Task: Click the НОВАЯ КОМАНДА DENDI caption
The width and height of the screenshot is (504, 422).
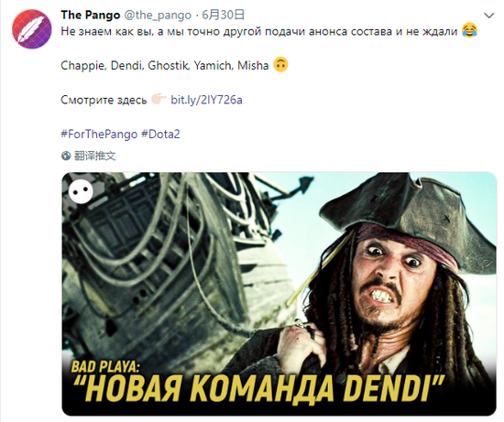Action: point(258,389)
